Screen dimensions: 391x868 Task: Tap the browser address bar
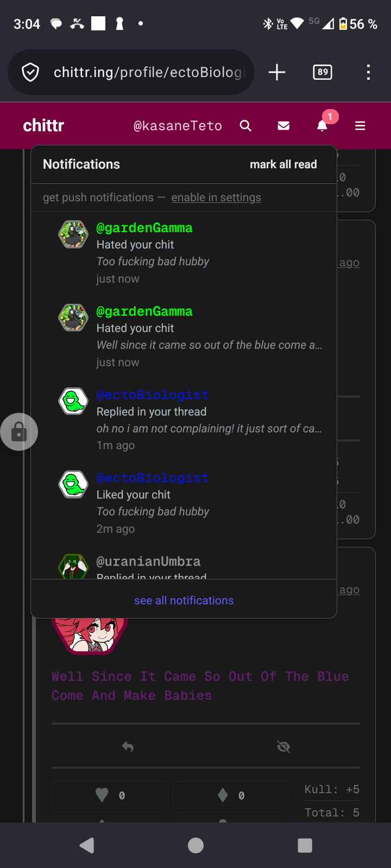click(149, 72)
